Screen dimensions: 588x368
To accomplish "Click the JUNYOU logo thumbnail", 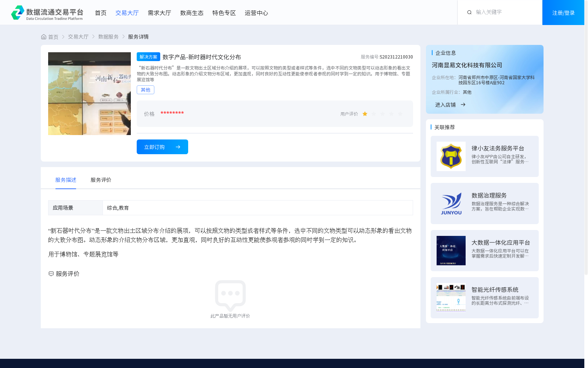I will [x=451, y=204].
